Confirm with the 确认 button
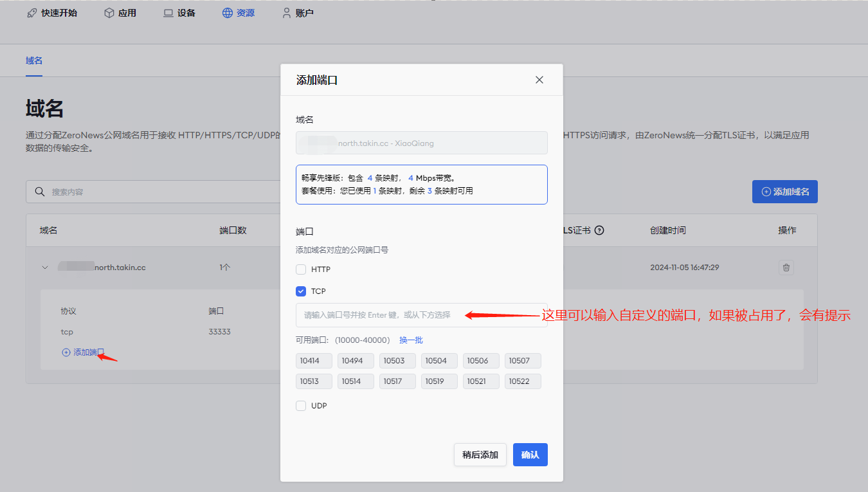This screenshot has width=868, height=492. (x=530, y=455)
